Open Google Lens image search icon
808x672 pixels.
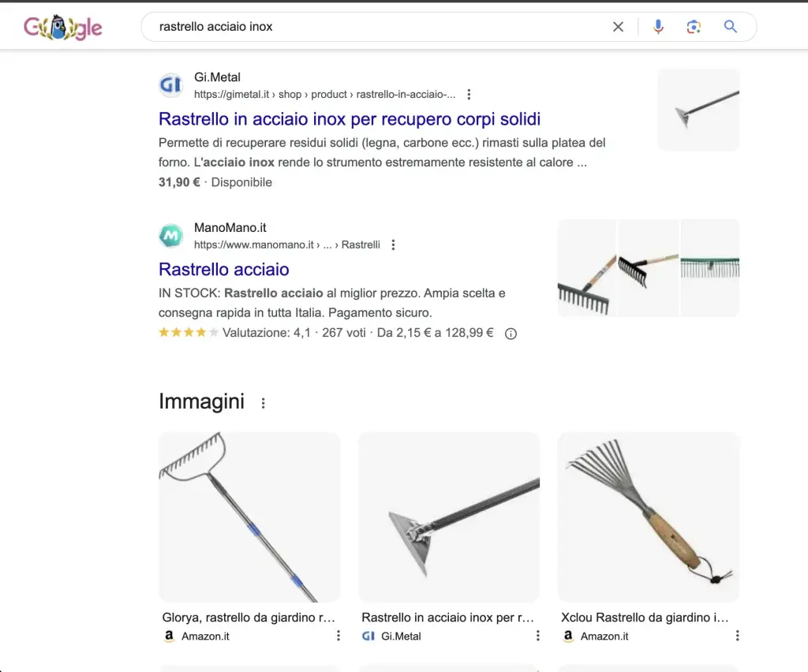pyautogui.click(x=694, y=26)
